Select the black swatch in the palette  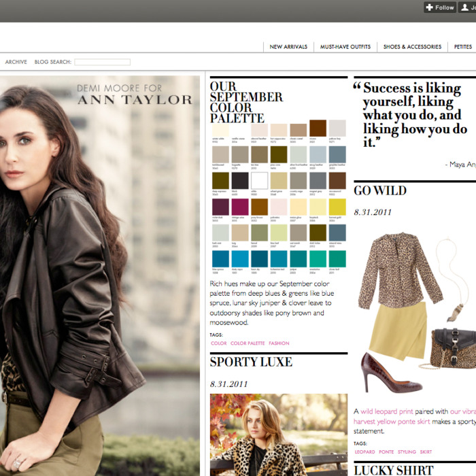point(240,181)
